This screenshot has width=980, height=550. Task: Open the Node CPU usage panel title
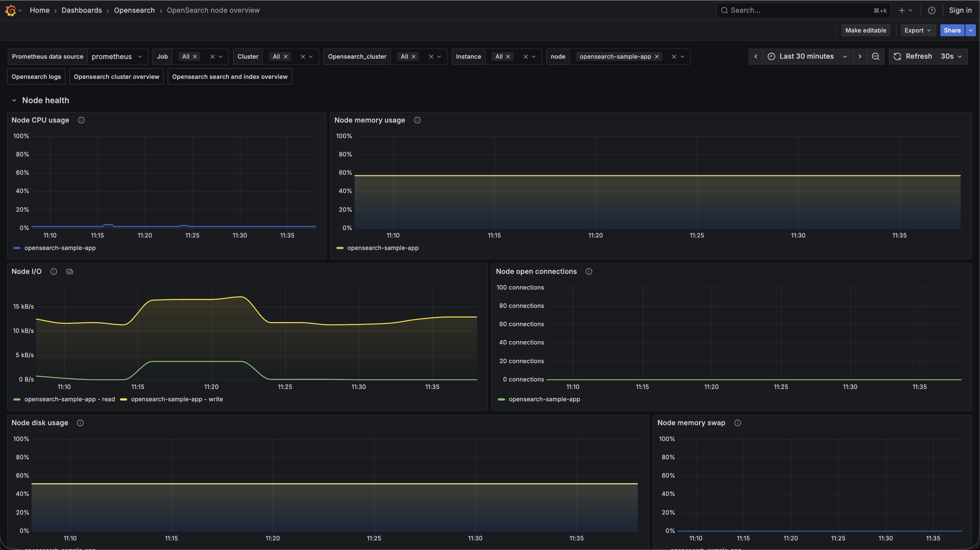click(40, 120)
